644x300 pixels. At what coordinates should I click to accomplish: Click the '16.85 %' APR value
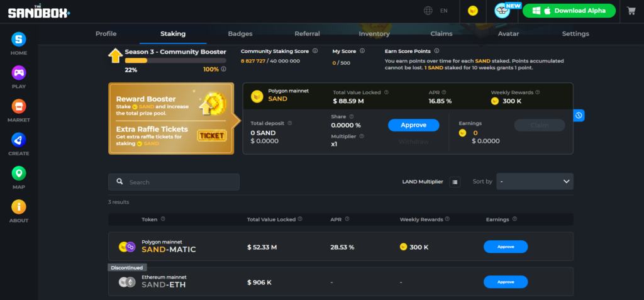pos(440,101)
